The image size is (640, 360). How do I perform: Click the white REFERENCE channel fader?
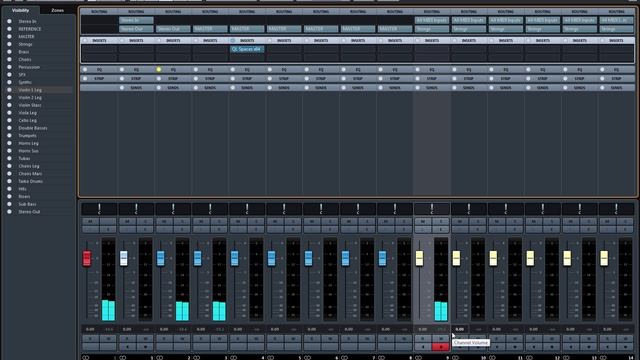point(124,258)
